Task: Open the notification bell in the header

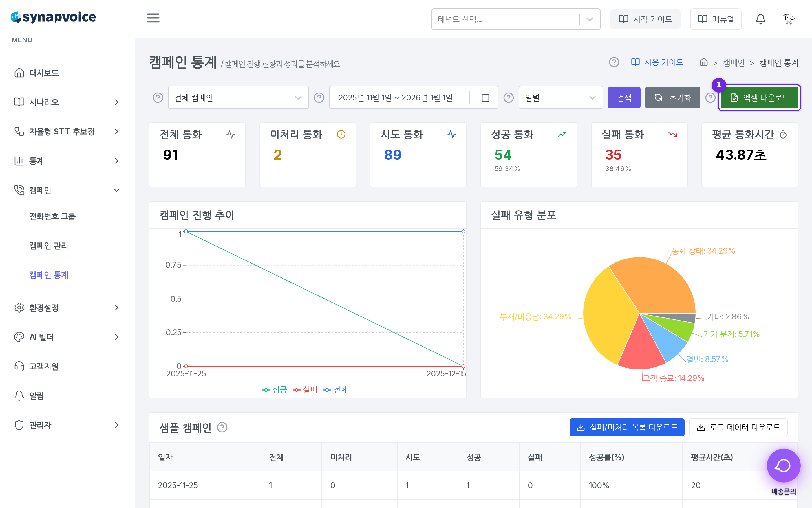Action: tap(760, 19)
